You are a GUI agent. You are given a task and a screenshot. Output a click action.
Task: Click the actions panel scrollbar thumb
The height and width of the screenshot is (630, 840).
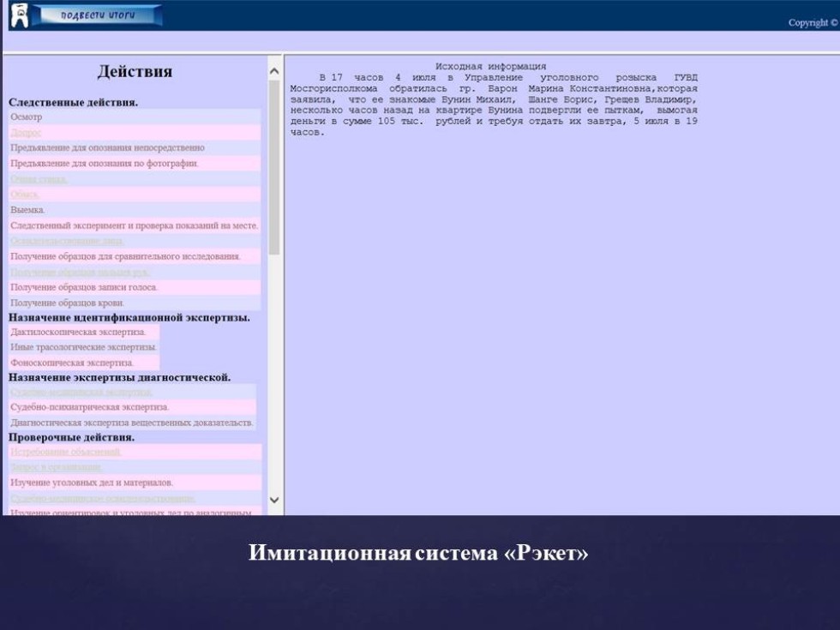click(274, 167)
